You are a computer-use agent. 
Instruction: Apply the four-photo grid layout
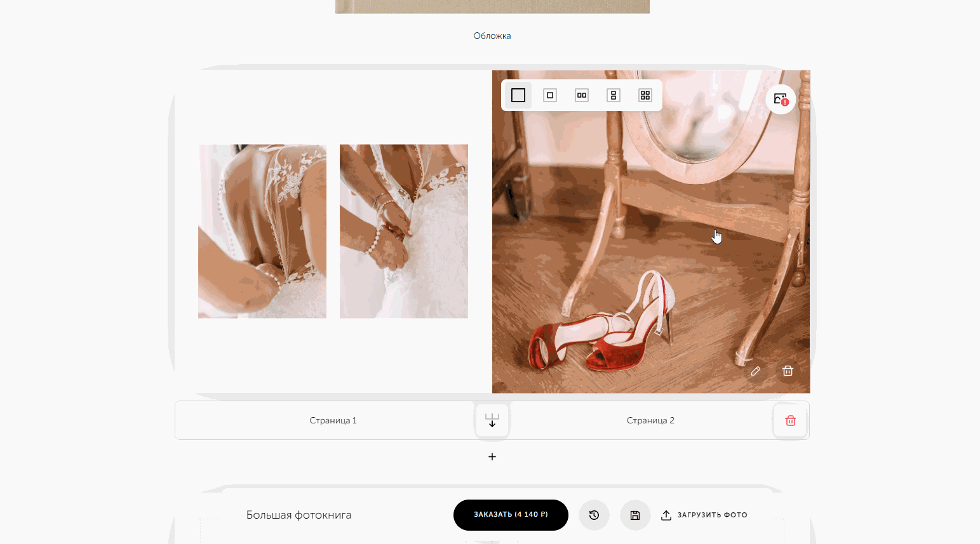pos(645,95)
